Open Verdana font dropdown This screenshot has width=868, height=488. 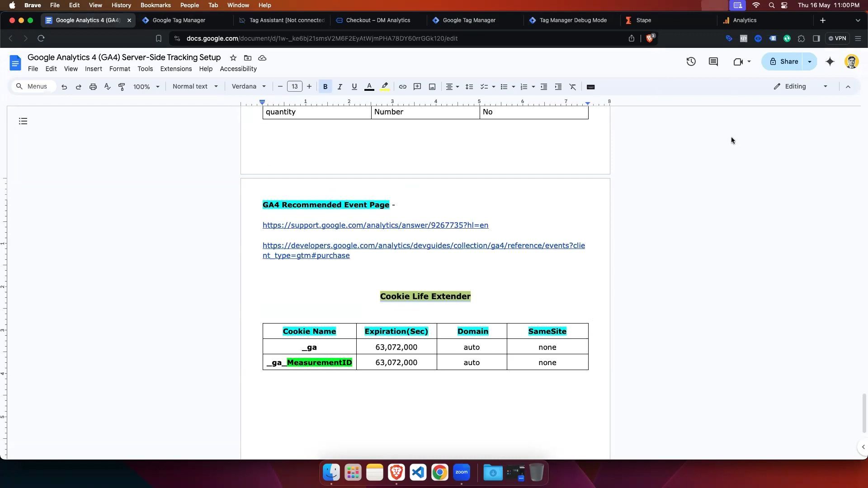point(249,87)
